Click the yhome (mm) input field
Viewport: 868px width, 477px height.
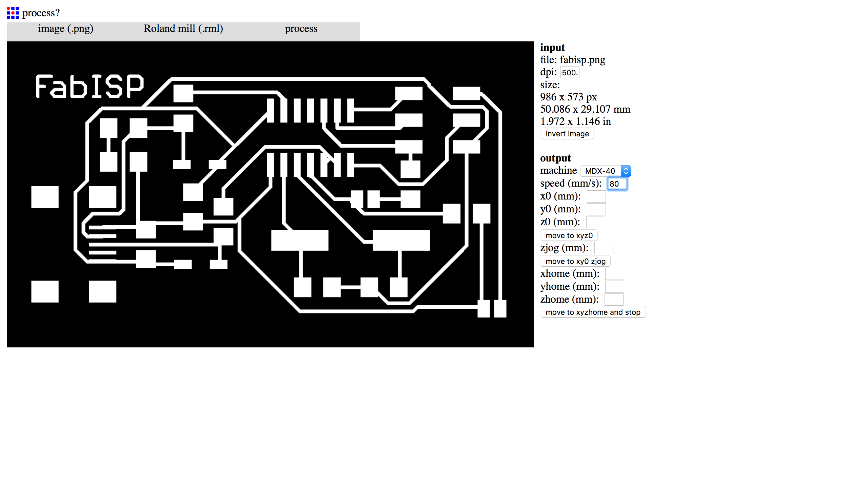coord(614,287)
